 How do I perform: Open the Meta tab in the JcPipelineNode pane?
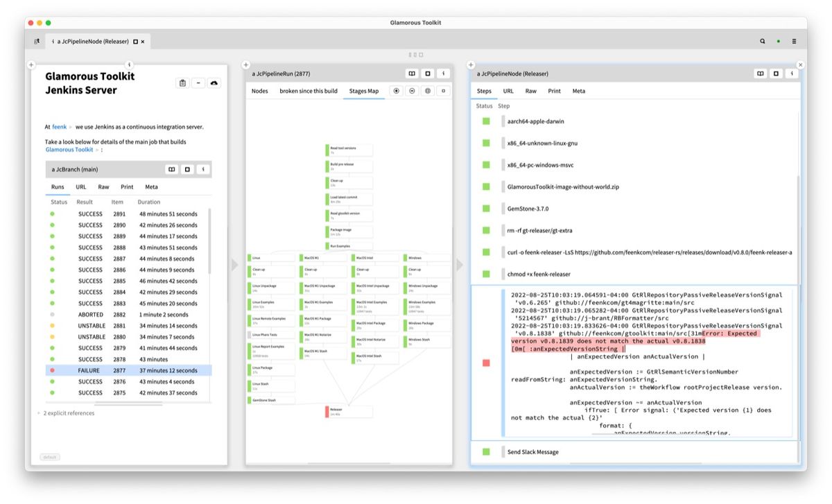[x=578, y=91]
